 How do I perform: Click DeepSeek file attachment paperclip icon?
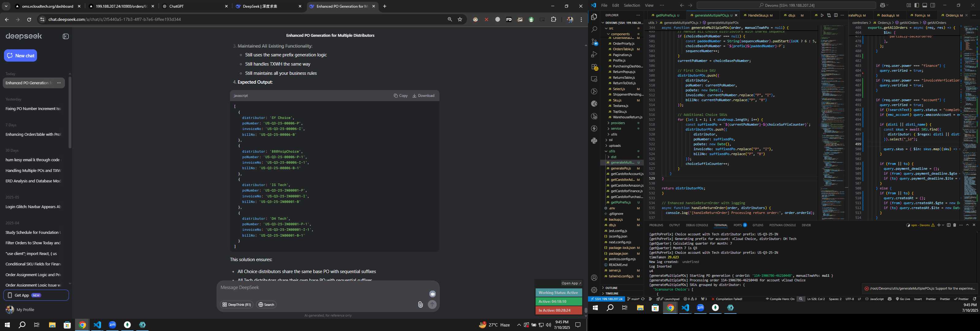click(x=420, y=304)
